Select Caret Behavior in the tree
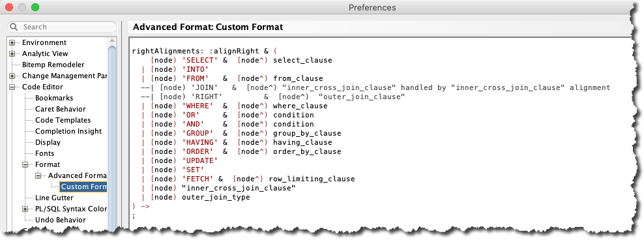 click(59, 110)
